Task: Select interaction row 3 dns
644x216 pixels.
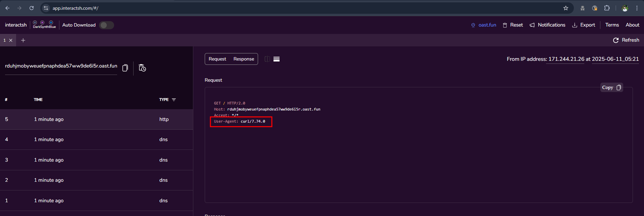Action: (96, 160)
